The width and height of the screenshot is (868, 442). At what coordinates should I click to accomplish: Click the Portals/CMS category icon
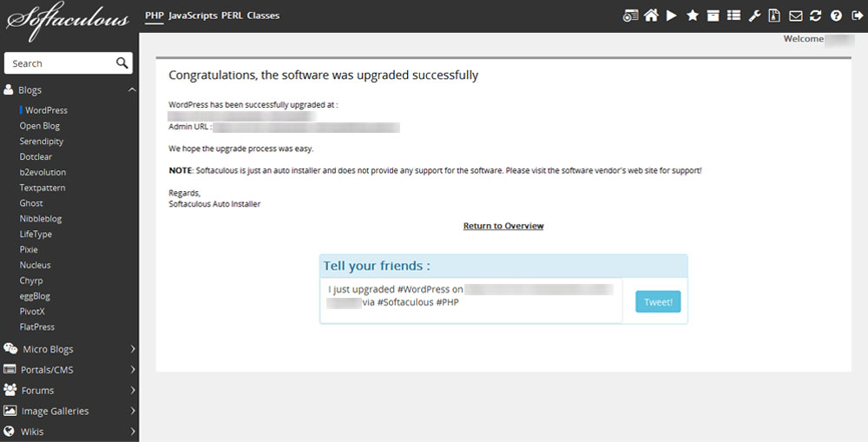(10, 369)
